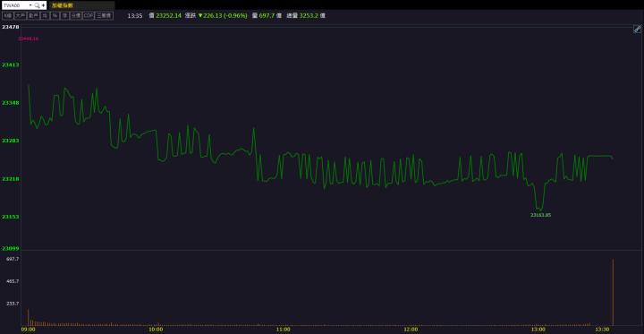Expand the TWA00 symbol dropdown arrow
The image size is (644, 334).
coord(30,5)
